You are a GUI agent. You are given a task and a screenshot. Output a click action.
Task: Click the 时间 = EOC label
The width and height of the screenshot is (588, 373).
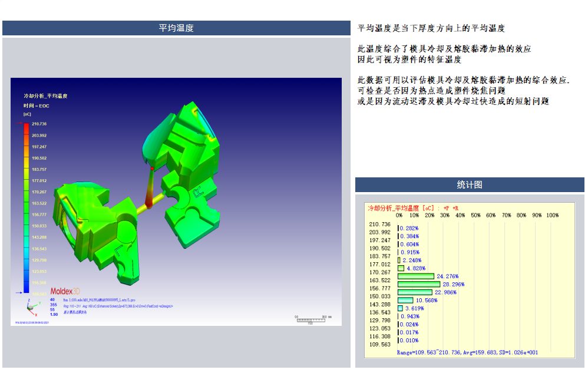click(x=35, y=105)
